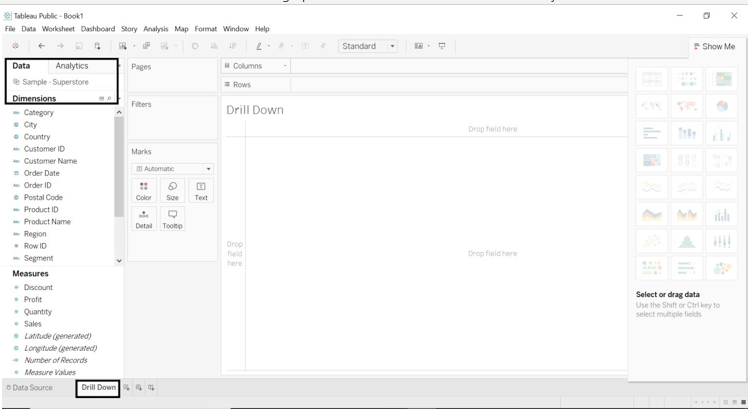
Task: Open the File menu
Action: [x=10, y=29]
